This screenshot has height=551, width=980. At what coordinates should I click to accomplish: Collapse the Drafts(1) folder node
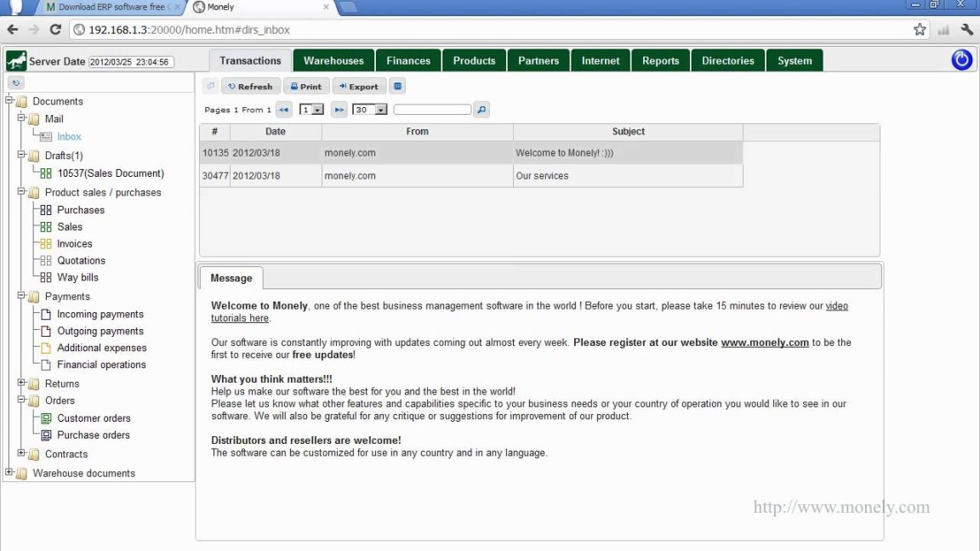pos(21,154)
